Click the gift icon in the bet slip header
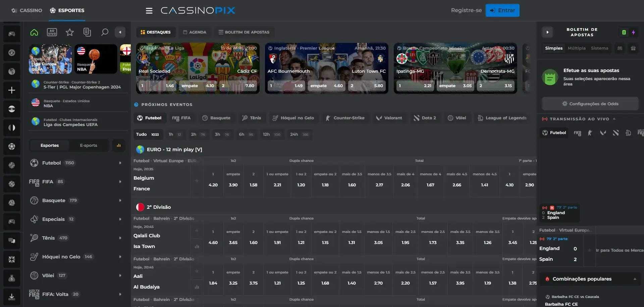644x307 pixels. point(633,48)
